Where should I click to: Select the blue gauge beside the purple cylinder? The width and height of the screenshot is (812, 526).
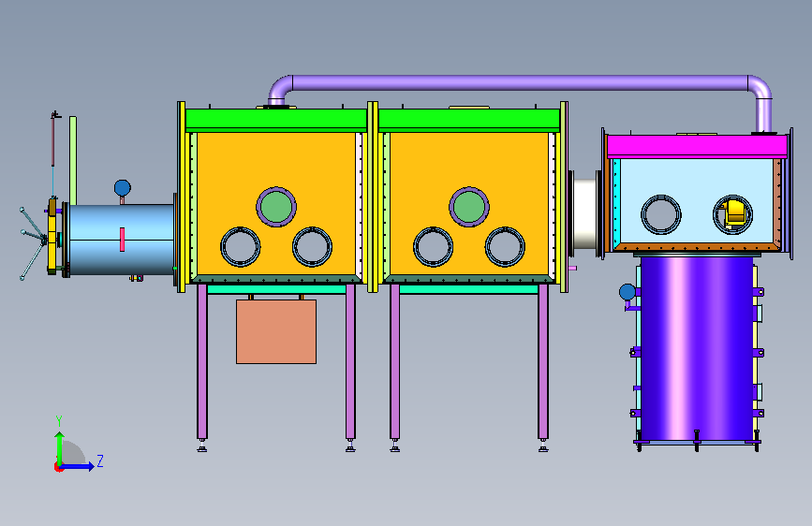tap(627, 293)
